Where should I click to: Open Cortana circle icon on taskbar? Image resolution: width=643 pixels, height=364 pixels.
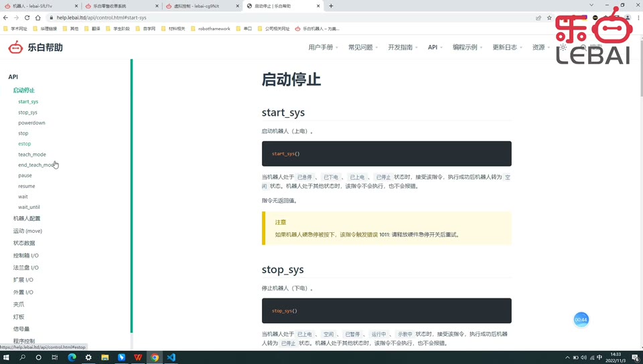(39, 357)
